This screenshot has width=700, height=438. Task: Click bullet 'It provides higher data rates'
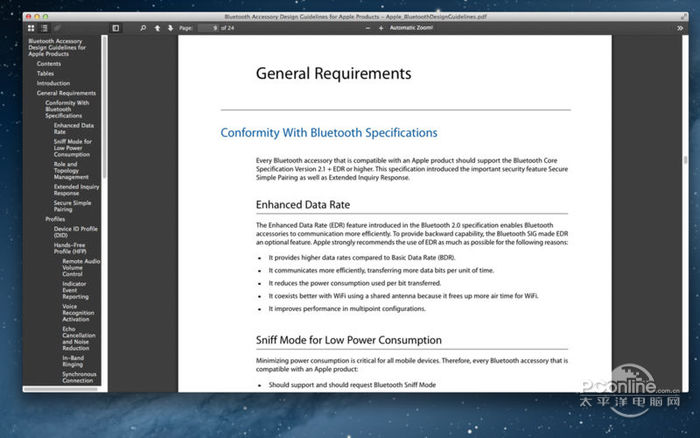(x=362, y=258)
